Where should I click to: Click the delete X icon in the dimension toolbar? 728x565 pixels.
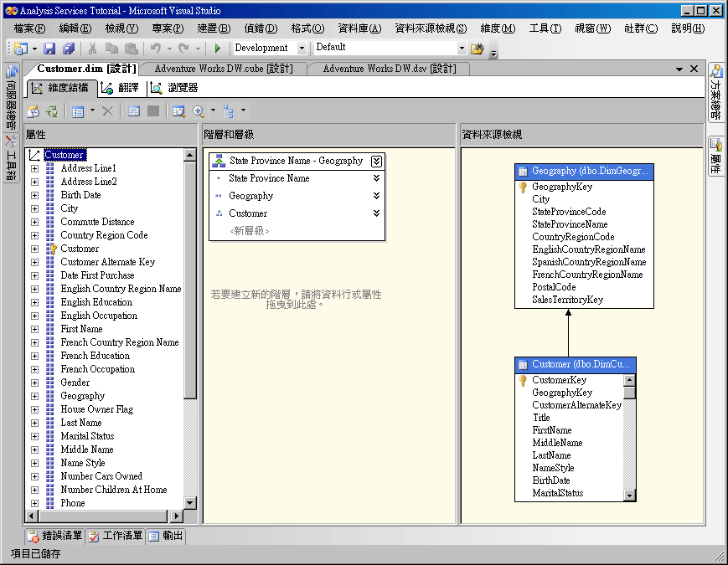[108, 111]
